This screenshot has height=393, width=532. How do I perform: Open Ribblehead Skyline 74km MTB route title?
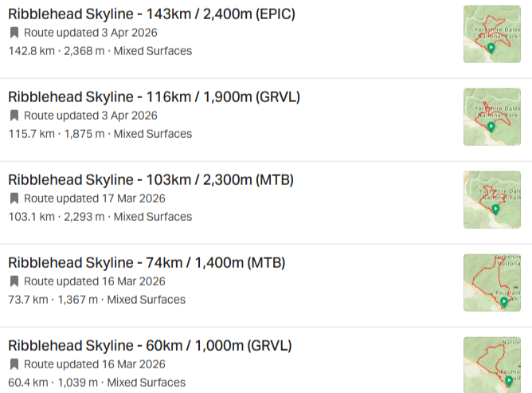coord(147,262)
